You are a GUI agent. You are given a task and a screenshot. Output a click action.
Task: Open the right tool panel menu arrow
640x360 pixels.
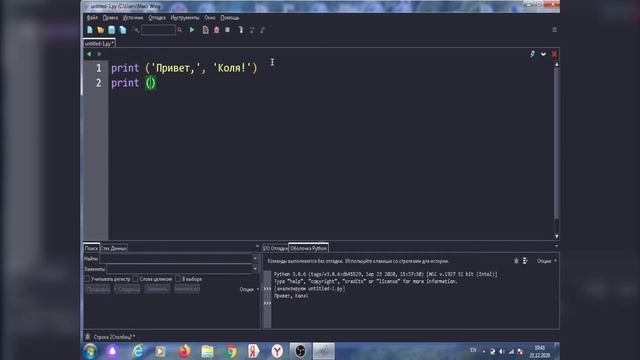(x=556, y=246)
